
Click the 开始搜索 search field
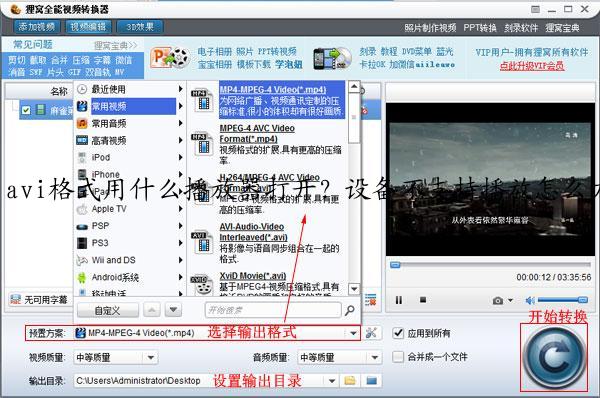pos(273,310)
